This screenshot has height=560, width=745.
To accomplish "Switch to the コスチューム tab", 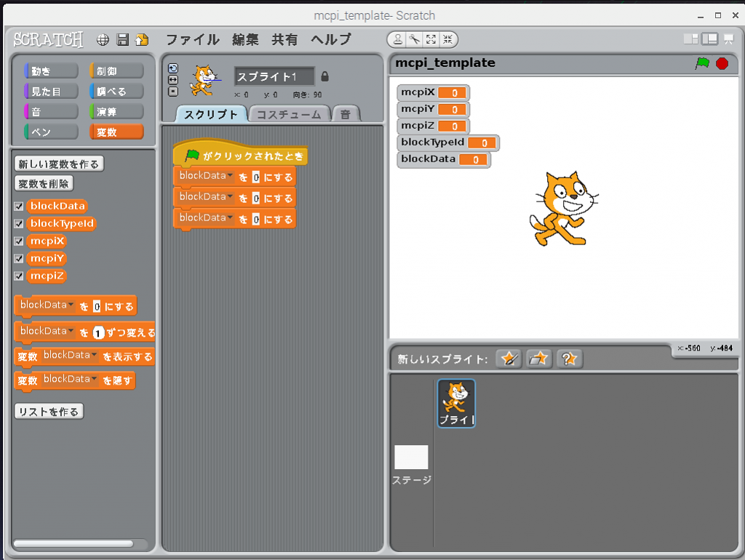I will (x=289, y=114).
